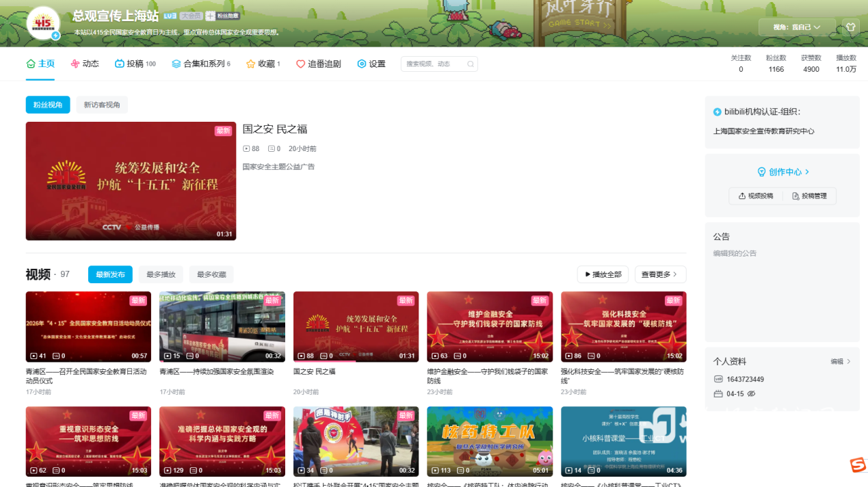Click the 视频投稿 upload button
868x487 pixels.
756,196
